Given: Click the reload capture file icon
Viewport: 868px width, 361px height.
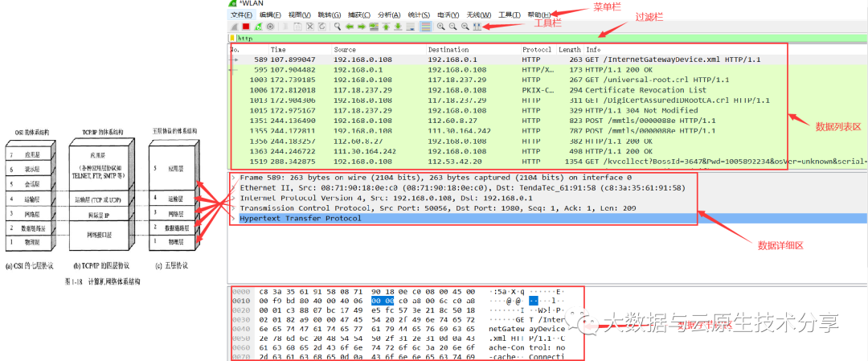Looking at the screenshot, I should [321, 27].
